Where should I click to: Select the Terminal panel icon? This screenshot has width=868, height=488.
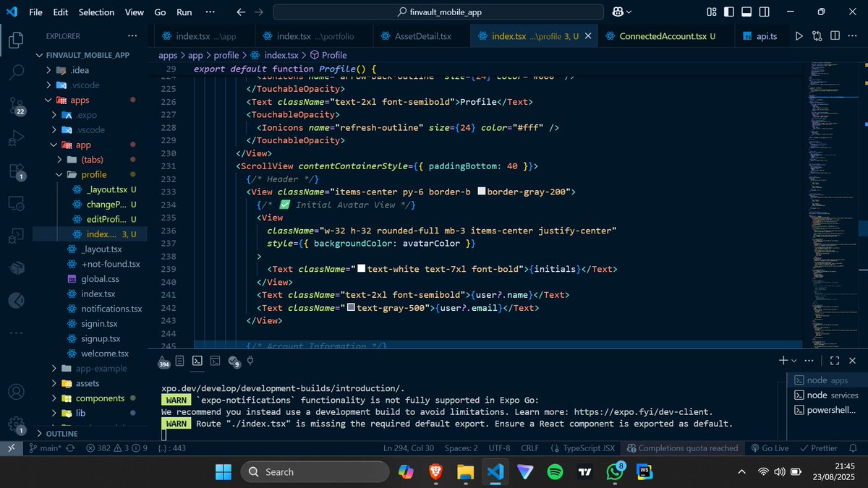[x=197, y=360]
